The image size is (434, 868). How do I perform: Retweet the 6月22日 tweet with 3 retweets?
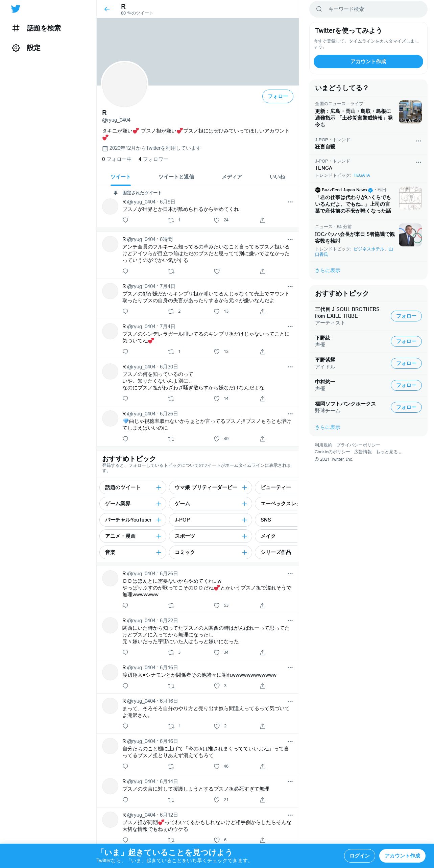pos(171,652)
